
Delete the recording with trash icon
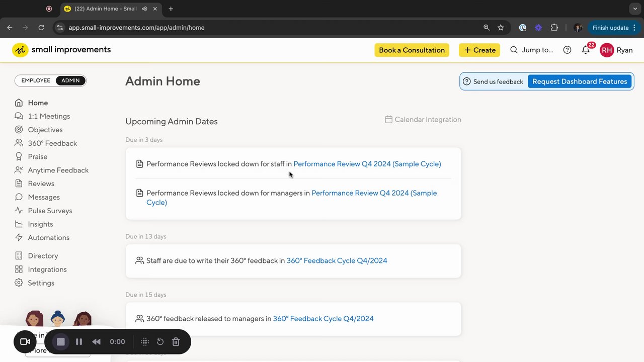click(x=176, y=342)
